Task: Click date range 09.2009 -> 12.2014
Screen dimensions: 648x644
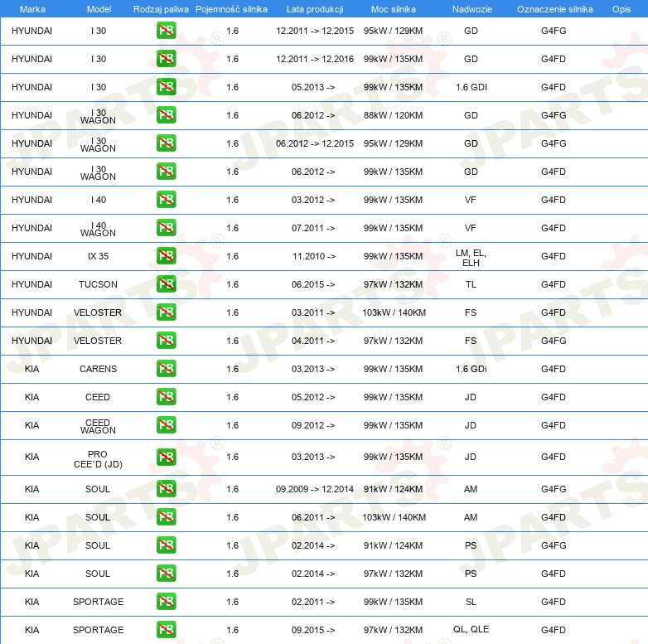Action: pyautogui.click(x=315, y=489)
